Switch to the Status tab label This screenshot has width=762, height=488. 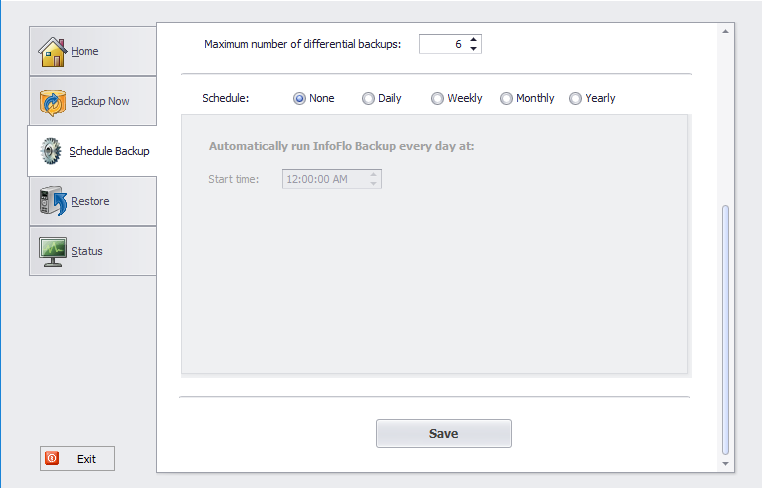click(x=87, y=251)
